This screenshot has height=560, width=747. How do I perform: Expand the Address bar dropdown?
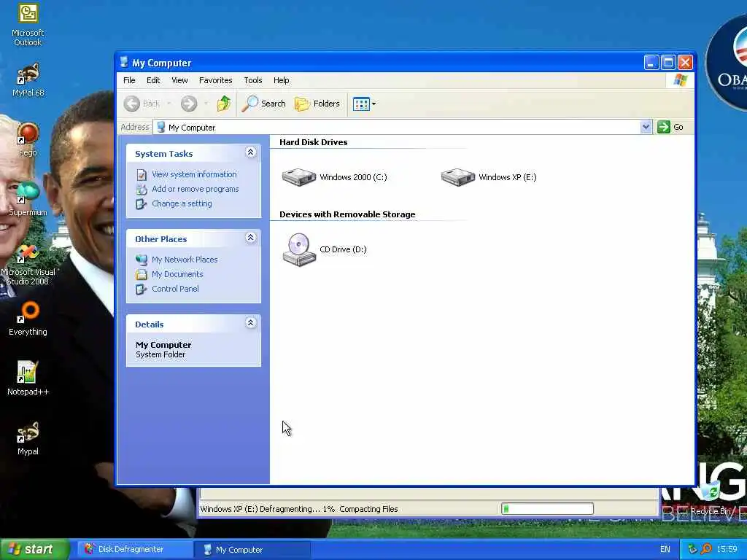tap(646, 127)
